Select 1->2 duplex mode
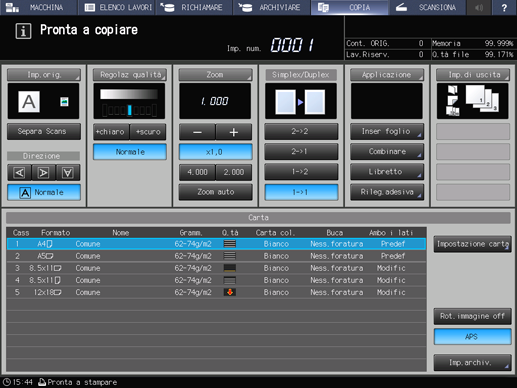 tap(301, 172)
